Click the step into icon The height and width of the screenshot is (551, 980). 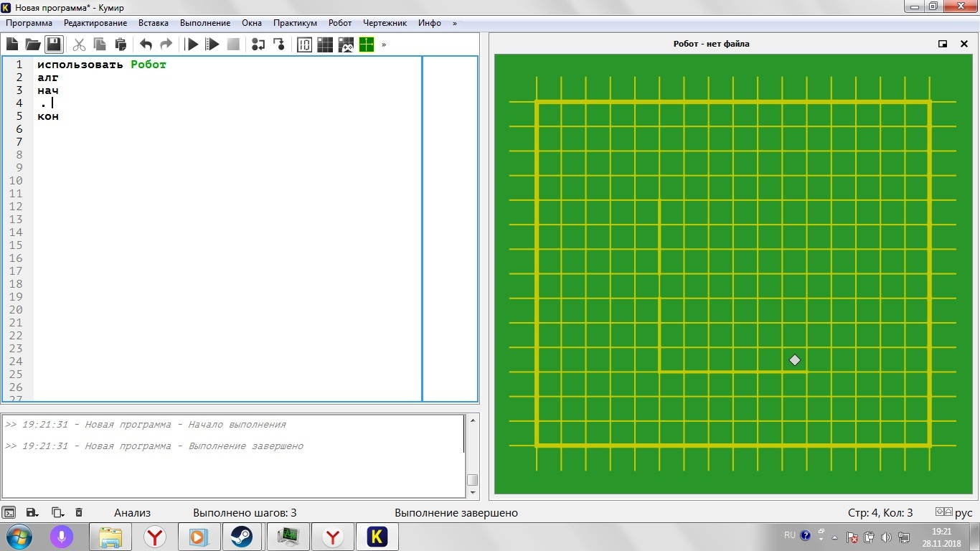(x=279, y=44)
